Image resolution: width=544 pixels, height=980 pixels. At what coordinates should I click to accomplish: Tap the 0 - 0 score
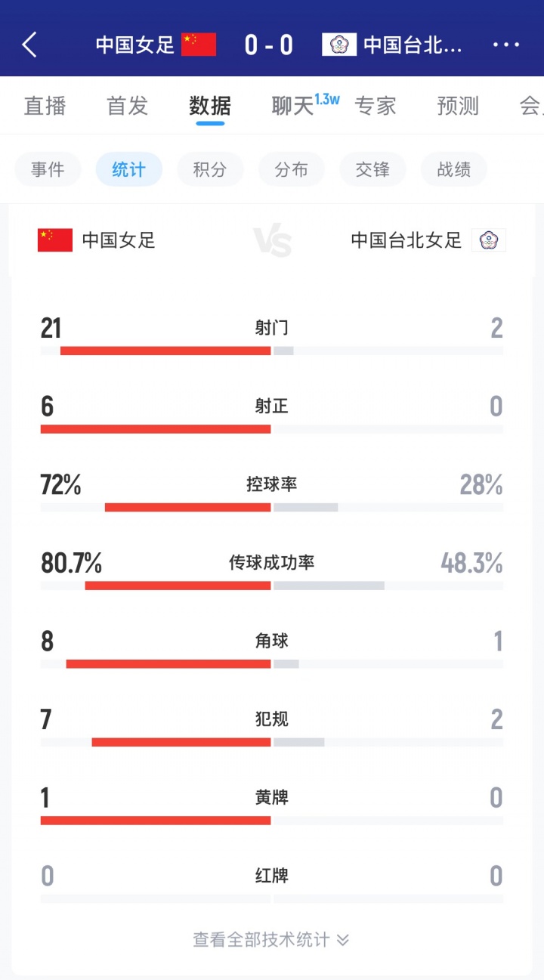(x=269, y=45)
